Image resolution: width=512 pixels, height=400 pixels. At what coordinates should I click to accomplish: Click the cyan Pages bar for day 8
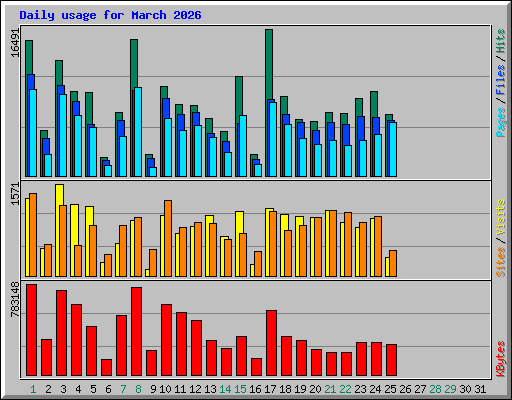point(138,132)
